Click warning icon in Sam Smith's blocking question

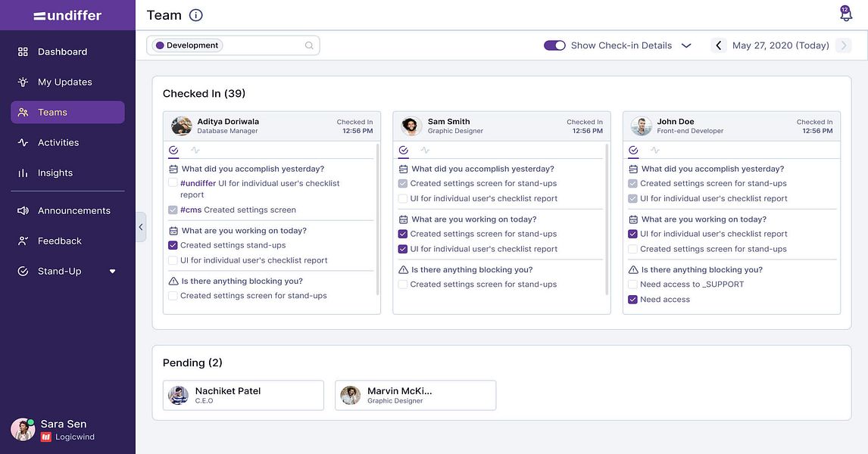(x=404, y=270)
